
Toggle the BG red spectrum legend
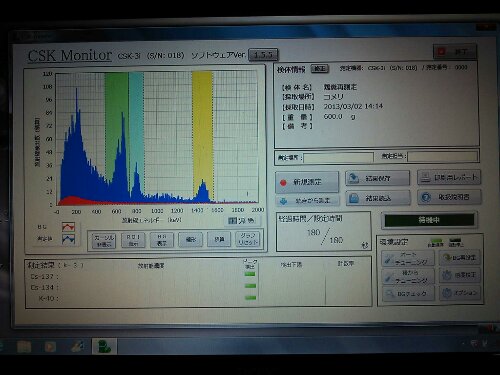click(68, 227)
